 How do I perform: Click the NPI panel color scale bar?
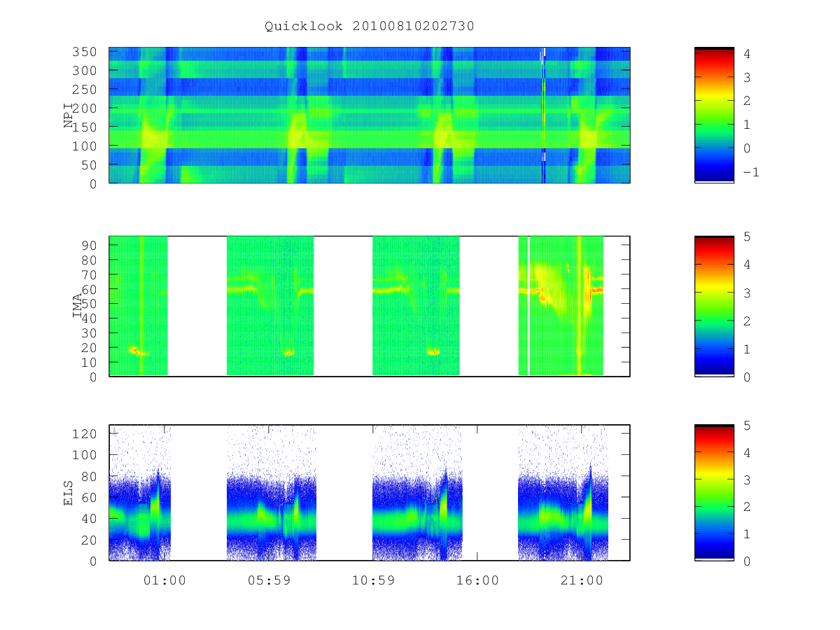coord(714,115)
